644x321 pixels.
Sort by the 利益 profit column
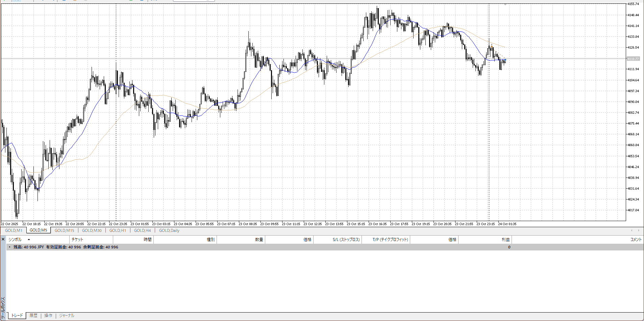[x=505, y=240]
